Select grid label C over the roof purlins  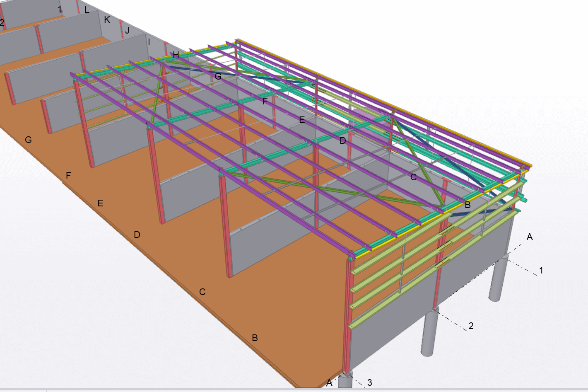tap(413, 177)
